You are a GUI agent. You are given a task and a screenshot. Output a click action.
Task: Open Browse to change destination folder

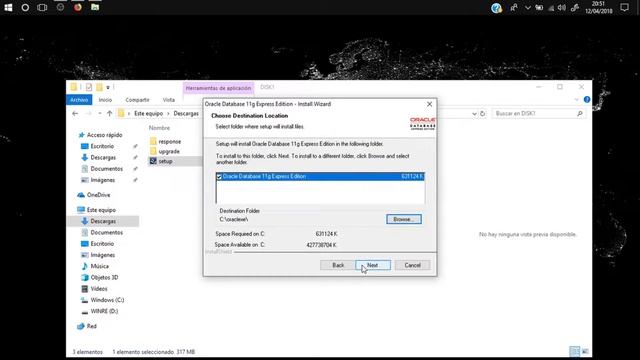tap(404, 219)
